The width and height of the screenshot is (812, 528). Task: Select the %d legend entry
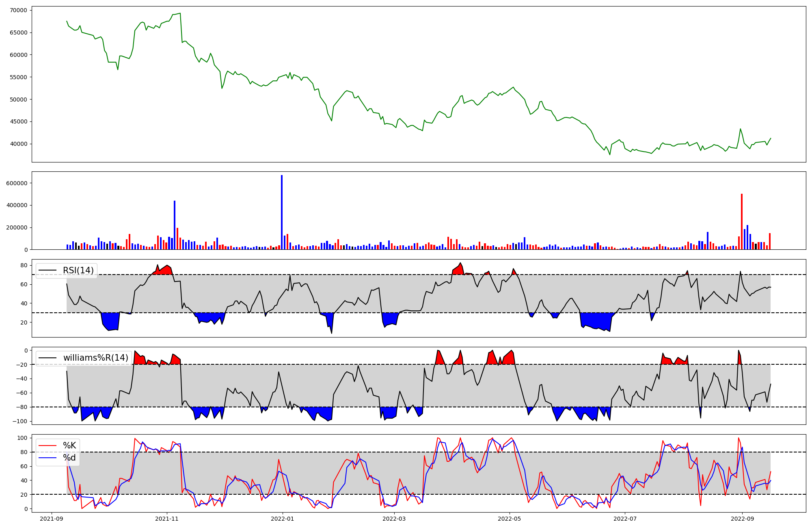tap(69, 458)
